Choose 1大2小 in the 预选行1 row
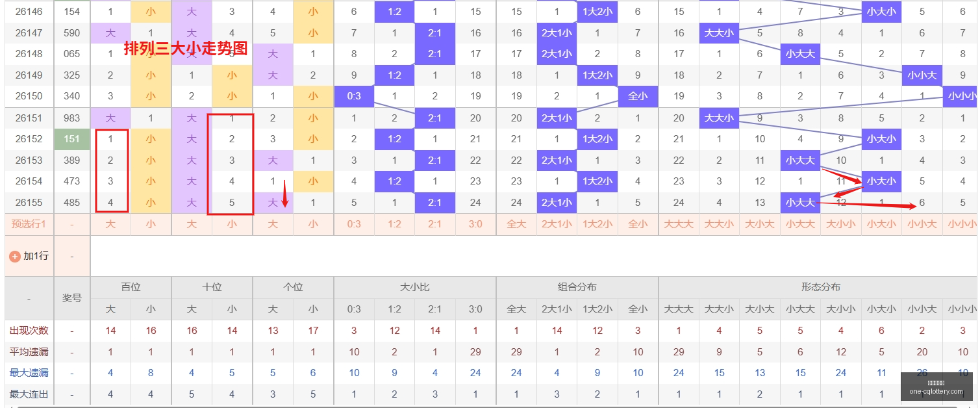This screenshot has width=980, height=408. (597, 224)
